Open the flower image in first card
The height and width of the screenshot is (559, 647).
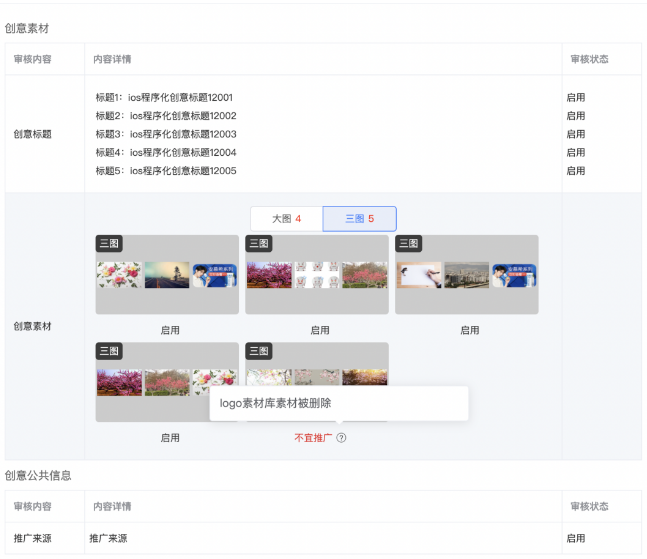(119, 275)
